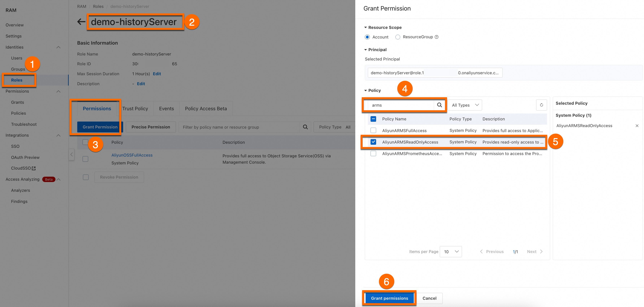Collapse the Identities sidebar group
644x307 pixels.
pos(59,47)
